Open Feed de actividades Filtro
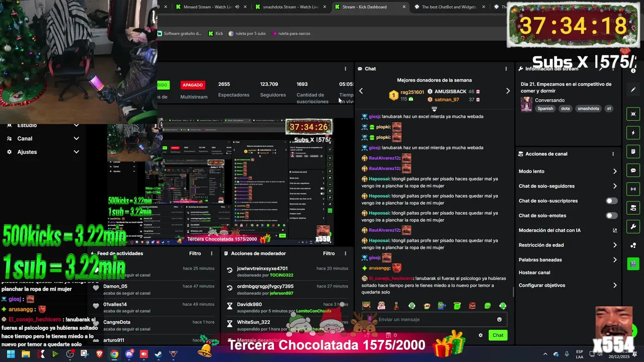The height and width of the screenshot is (362, 644). pos(195,253)
